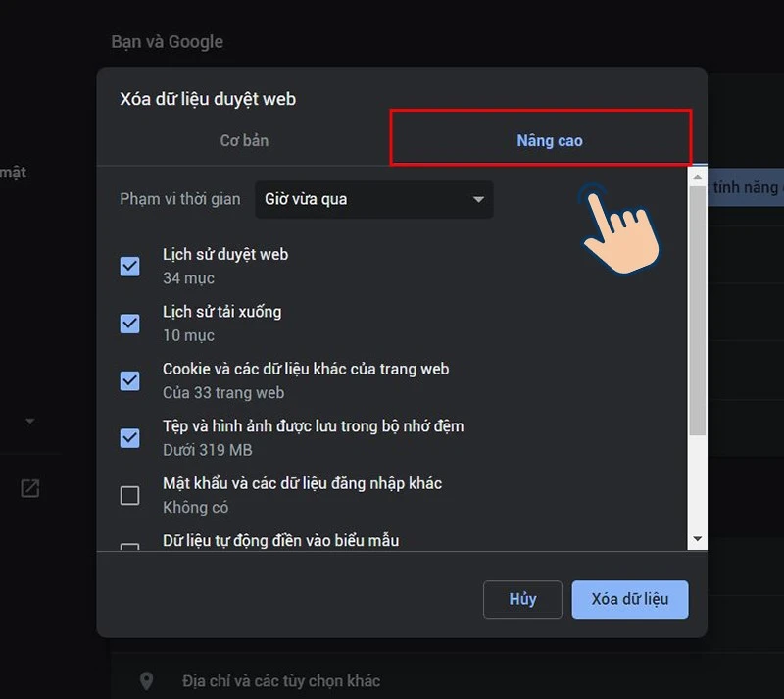Screen dimensions: 784x699
Task: Click the location pin icon below dialog
Action: click(x=147, y=680)
